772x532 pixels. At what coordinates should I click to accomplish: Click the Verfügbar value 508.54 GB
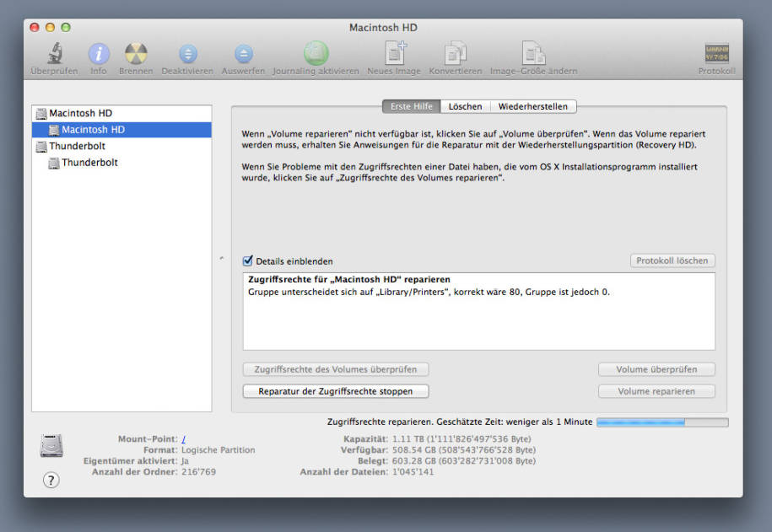464,450
